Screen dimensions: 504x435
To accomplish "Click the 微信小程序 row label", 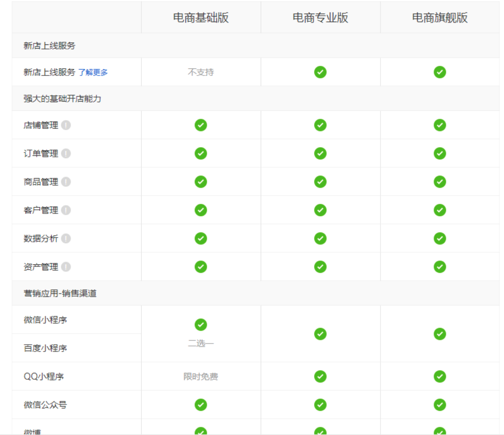I will tap(45, 320).
